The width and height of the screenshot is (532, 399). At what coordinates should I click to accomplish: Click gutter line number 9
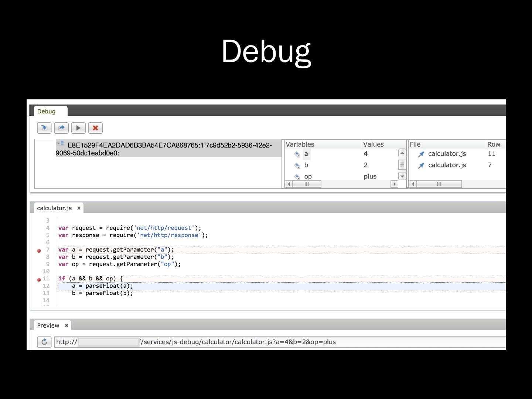click(48, 264)
